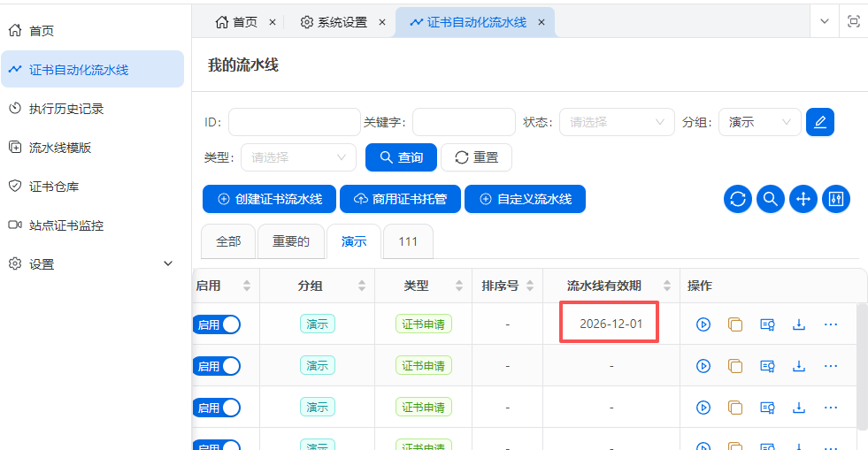Click the round search icon button
The height and width of the screenshot is (450, 868).
pyautogui.click(x=771, y=199)
